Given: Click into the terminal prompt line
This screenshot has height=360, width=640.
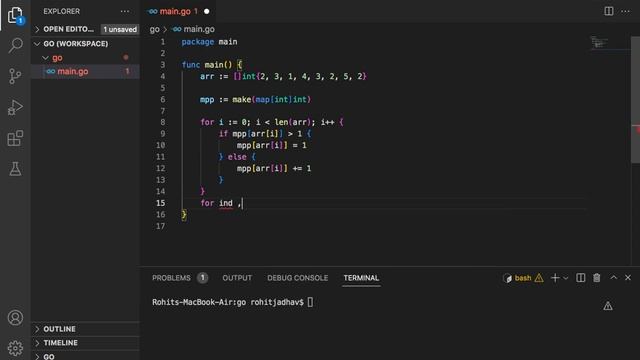Looking at the screenshot, I should click(x=233, y=302).
